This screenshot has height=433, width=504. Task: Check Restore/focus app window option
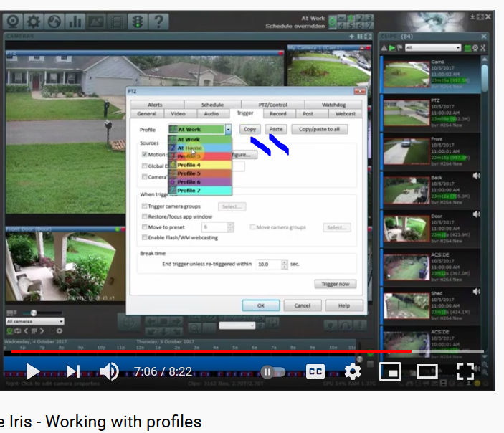145,217
